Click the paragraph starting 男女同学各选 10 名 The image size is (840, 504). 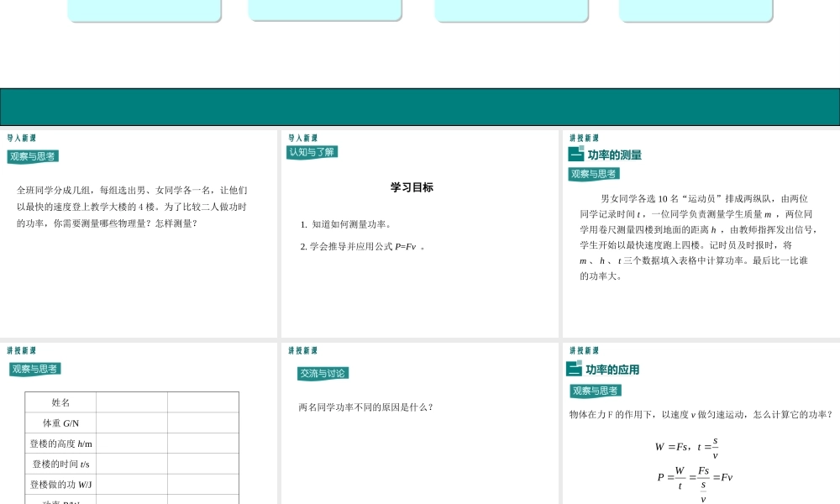point(699,237)
